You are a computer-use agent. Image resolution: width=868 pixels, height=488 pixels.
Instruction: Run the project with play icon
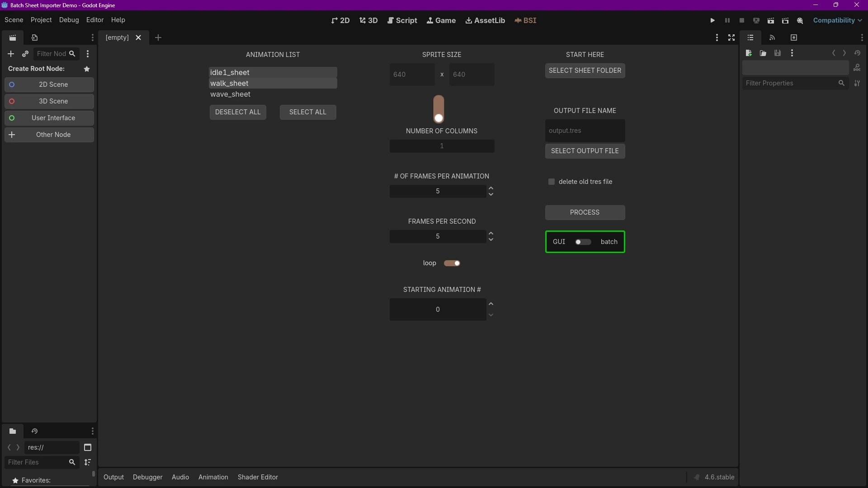tap(712, 20)
